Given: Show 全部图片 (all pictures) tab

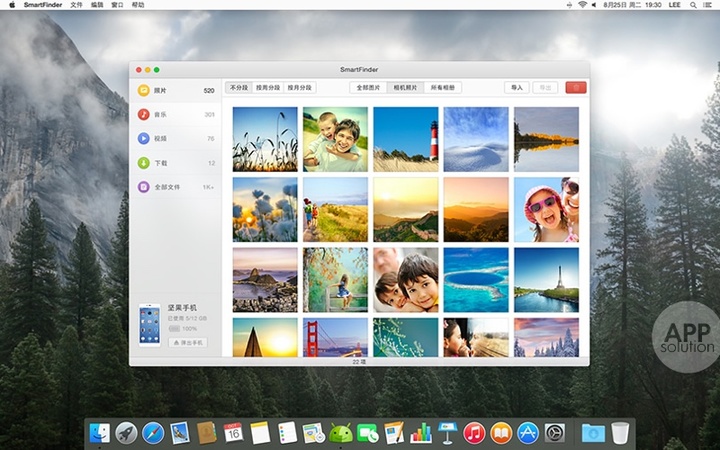Looking at the screenshot, I should point(368,88).
